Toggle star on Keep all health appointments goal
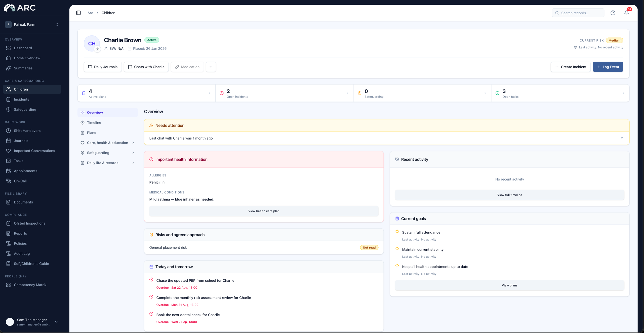Screen dimensions: 644x333 tap(397, 266)
